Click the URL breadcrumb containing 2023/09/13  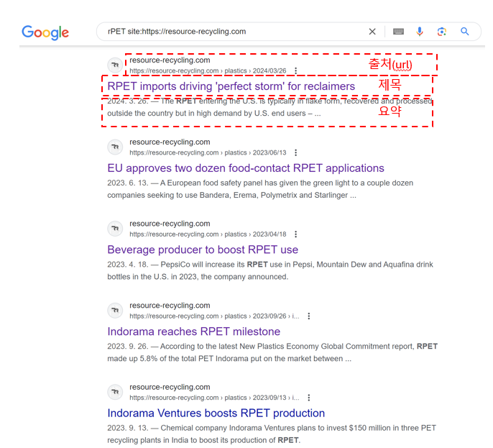pyautogui.click(x=214, y=398)
